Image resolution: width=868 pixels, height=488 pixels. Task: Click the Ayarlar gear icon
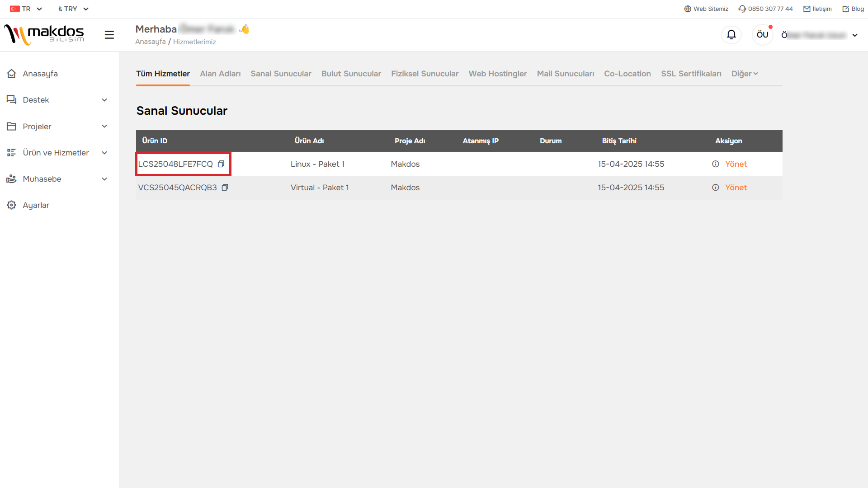point(12,205)
